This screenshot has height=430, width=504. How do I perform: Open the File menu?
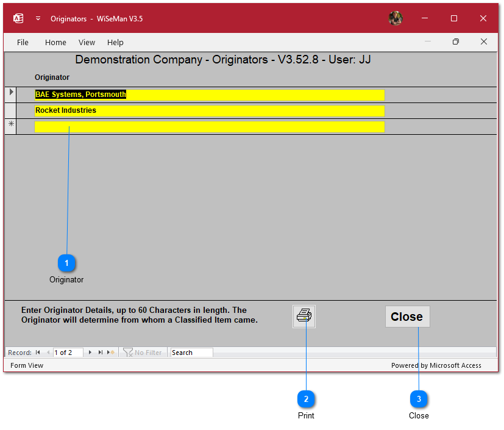click(x=23, y=42)
